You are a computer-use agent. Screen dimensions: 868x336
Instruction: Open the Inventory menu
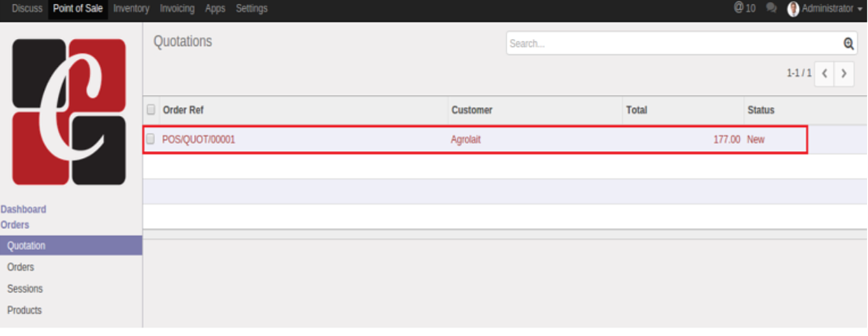[131, 8]
